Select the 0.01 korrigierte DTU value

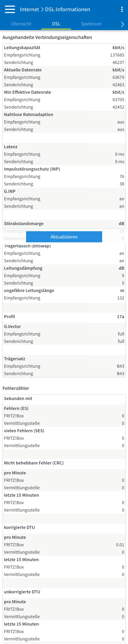pyautogui.click(x=120, y=545)
